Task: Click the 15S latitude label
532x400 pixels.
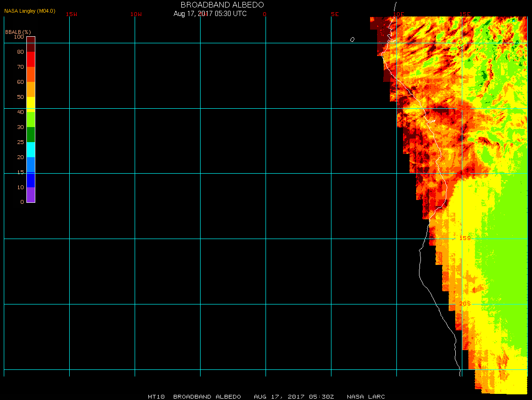Action: (465, 238)
